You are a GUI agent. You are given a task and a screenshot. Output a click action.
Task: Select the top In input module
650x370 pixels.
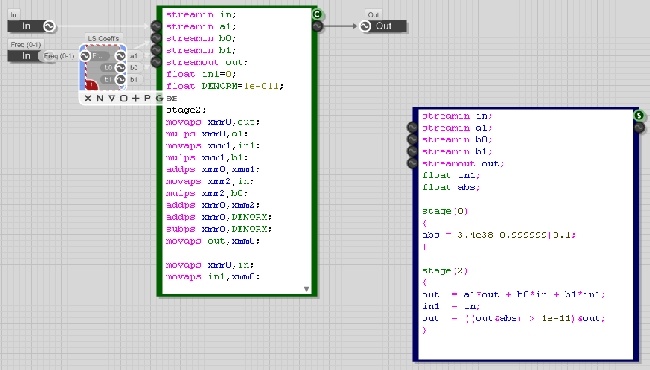pyautogui.click(x=32, y=26)
